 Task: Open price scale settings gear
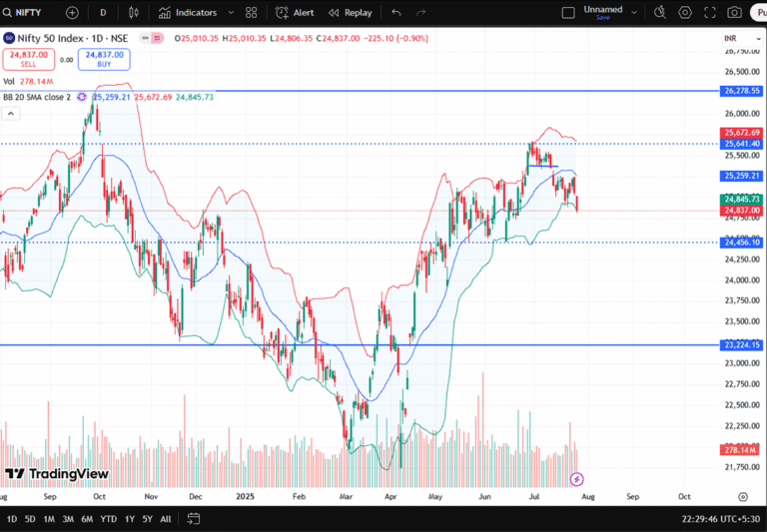click(743, 497)
